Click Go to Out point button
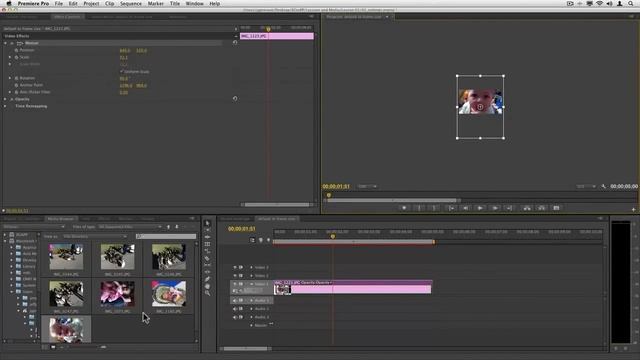 (x=509, y=208)
